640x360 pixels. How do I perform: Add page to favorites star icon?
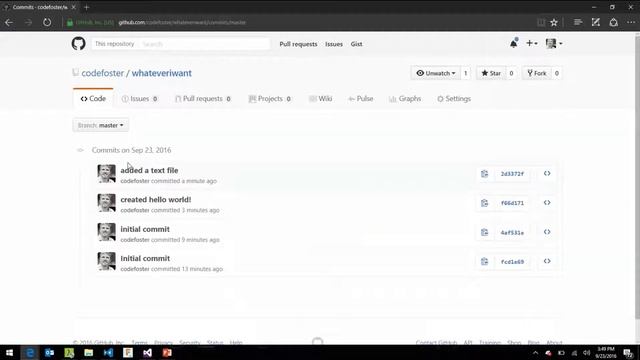tap(554, 22)
